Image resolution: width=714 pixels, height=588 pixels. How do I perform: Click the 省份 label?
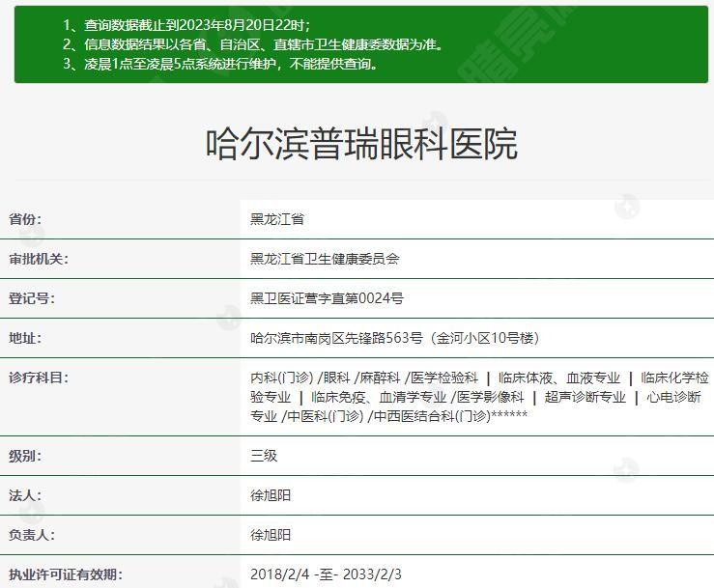(x=25, y=219)
